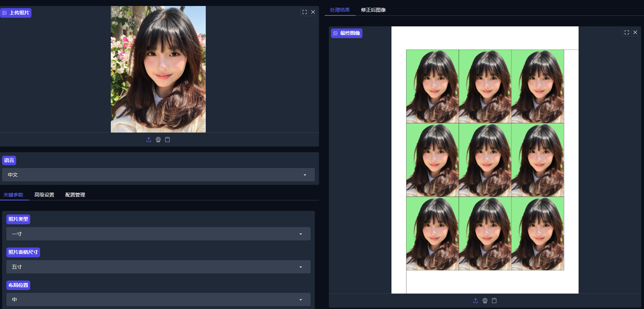Open webcam icon under final image
644x309 pixels.
(485, 301)
